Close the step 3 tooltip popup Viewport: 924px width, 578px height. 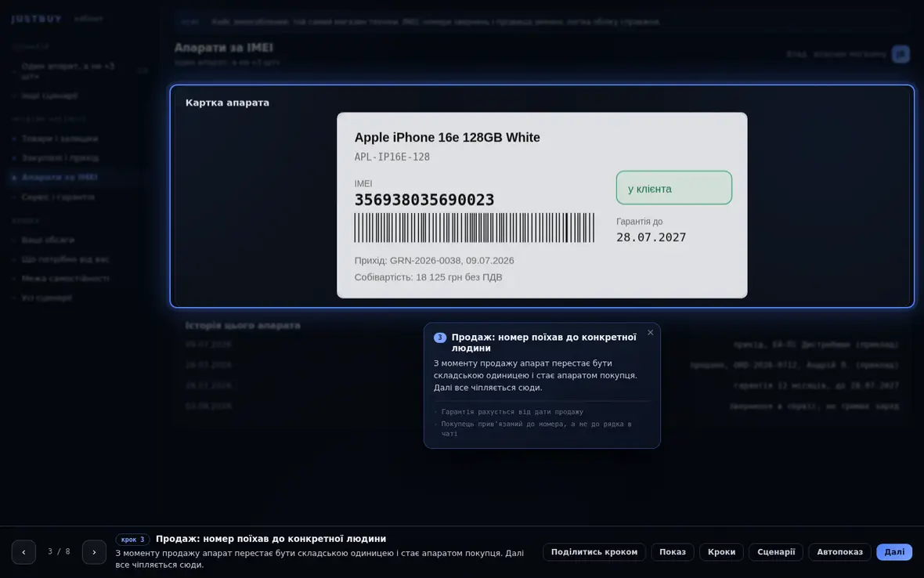pos(650,332)
